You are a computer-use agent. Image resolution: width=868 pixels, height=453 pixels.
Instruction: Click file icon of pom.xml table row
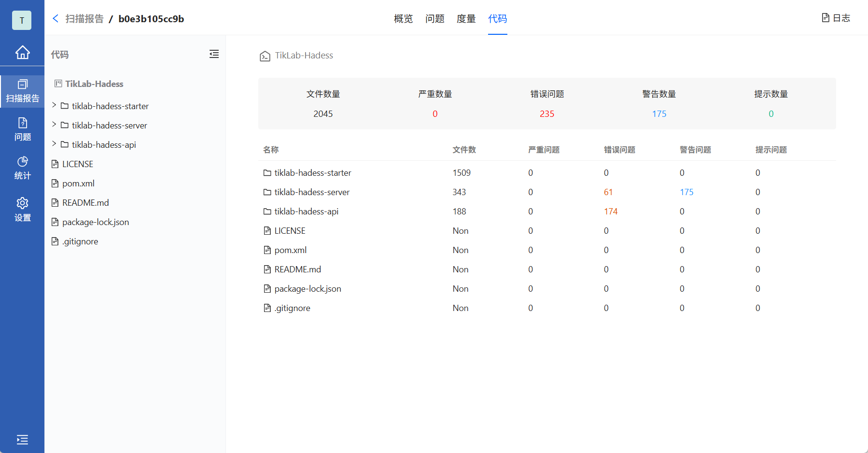click(267, 250)
